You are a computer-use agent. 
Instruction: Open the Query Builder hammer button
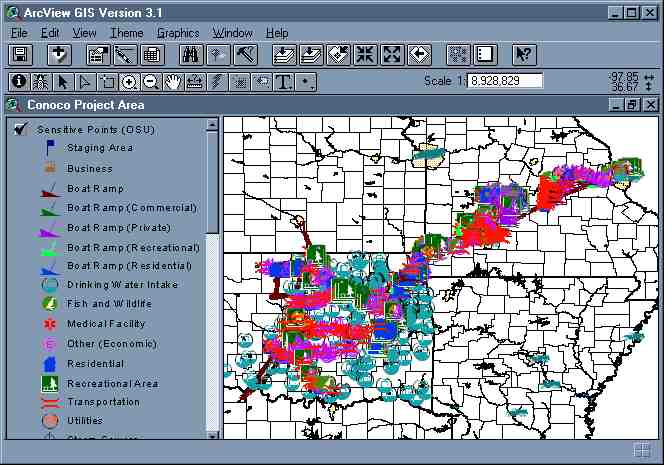(x=245, y=55)
